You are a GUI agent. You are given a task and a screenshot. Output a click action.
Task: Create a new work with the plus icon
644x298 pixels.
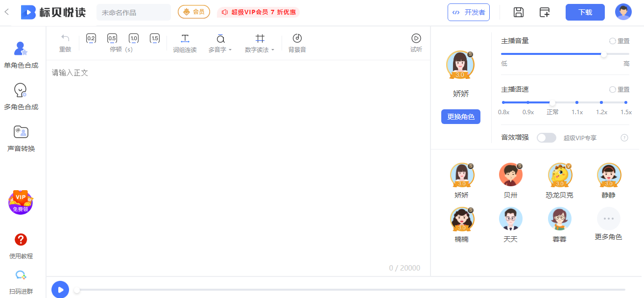(545, 12)
